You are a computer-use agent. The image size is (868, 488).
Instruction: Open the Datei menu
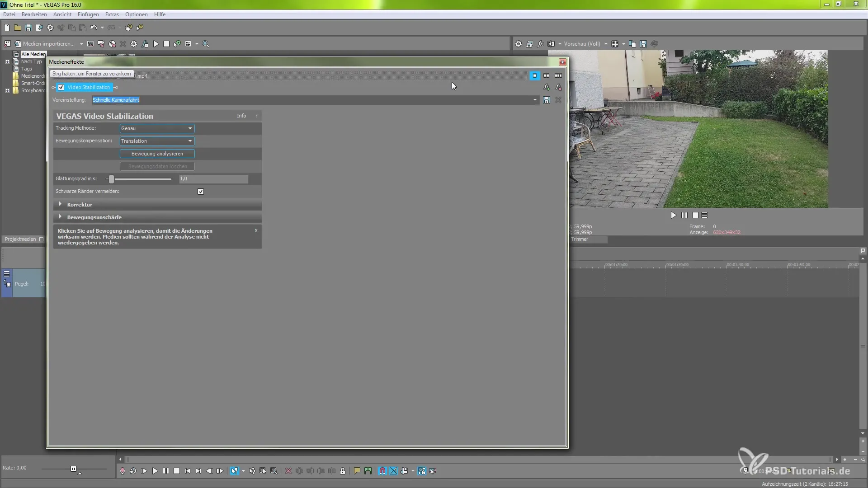(9, 14)
